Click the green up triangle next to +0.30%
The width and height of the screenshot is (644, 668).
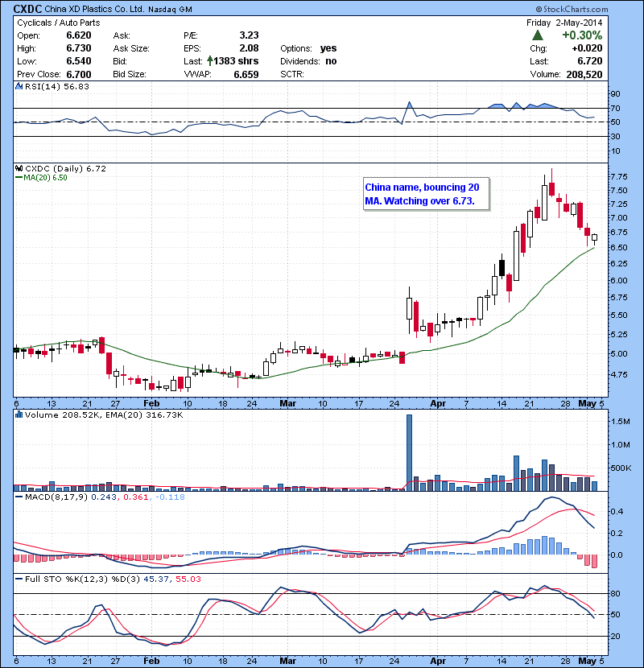(x=538, y=35)
